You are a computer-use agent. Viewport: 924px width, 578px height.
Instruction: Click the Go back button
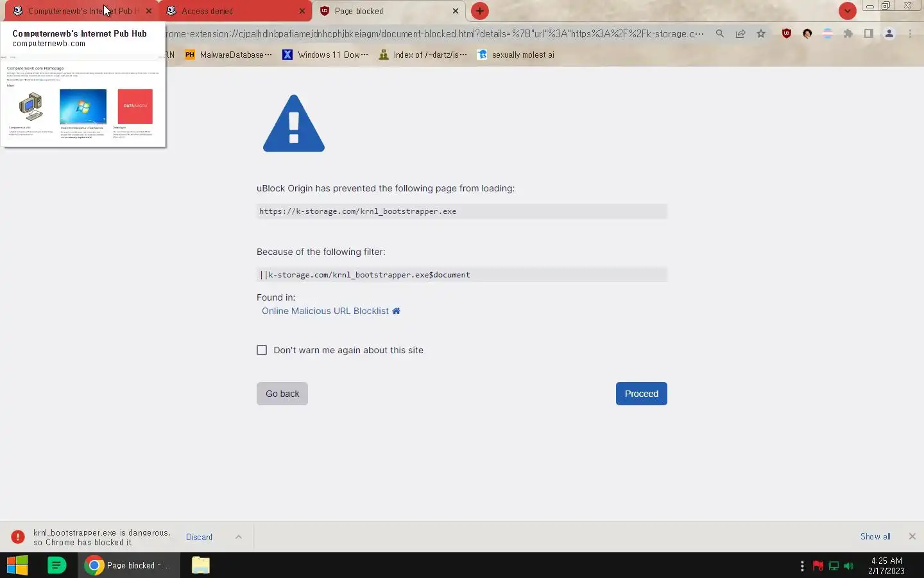pyautogui.click(x=282, y=394)
